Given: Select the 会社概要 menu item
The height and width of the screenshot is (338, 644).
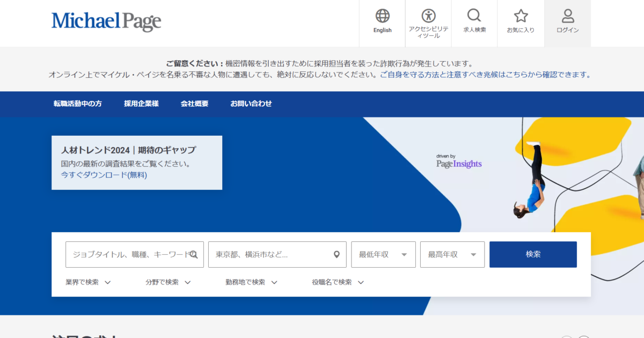Looking at the screenshot, I should [194, 104].
